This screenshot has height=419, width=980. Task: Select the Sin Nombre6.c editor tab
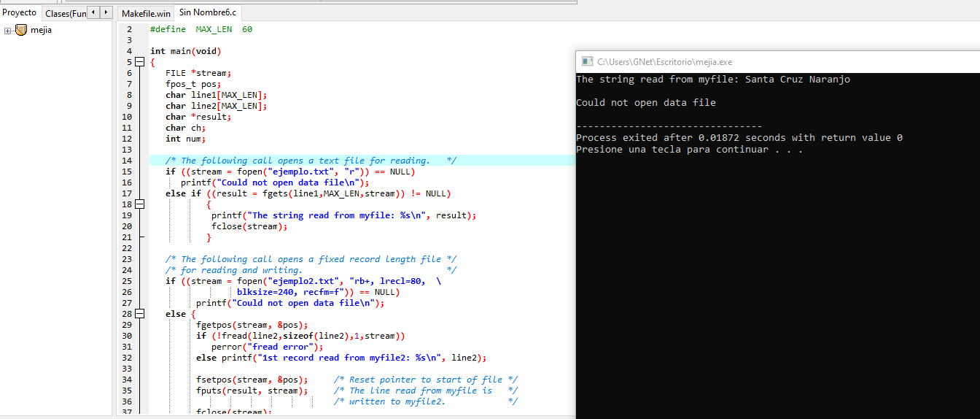(x=208, y=12)
